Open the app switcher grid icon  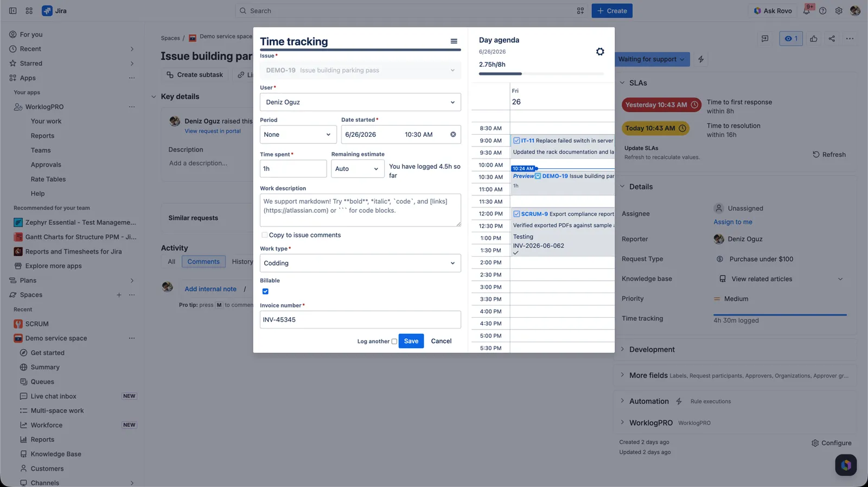[29, 11]
